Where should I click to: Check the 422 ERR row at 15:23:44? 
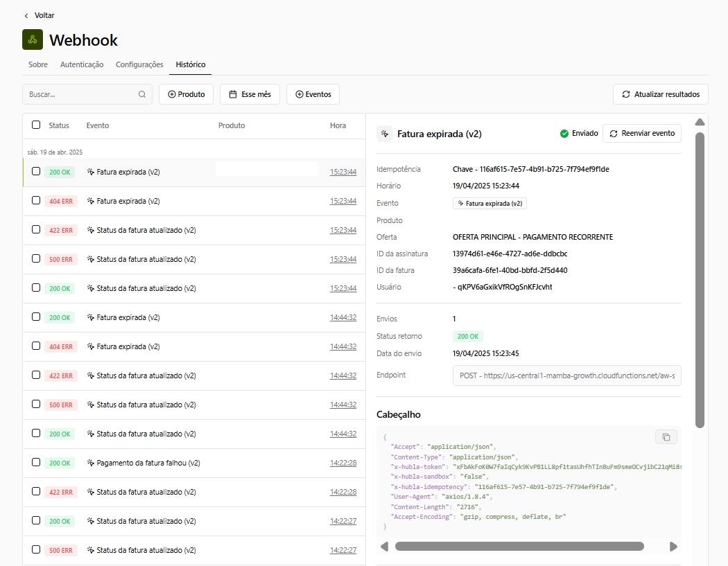36,229
